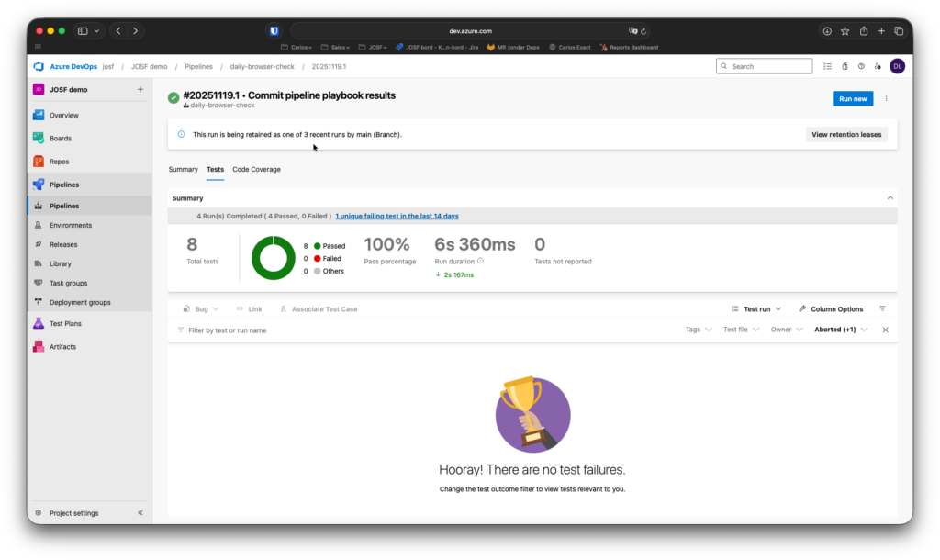940x560 pixels.
Task: Click the work items list icon
Action: (827, 66)
